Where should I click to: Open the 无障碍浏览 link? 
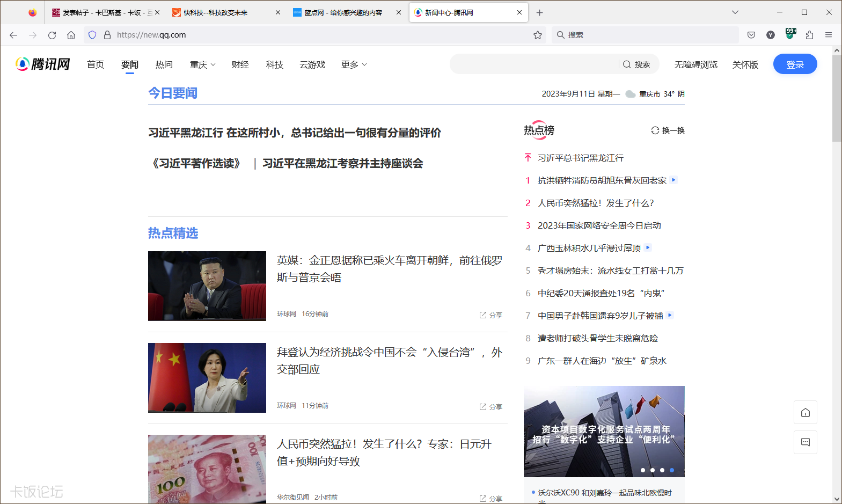[x=696, y=64]
